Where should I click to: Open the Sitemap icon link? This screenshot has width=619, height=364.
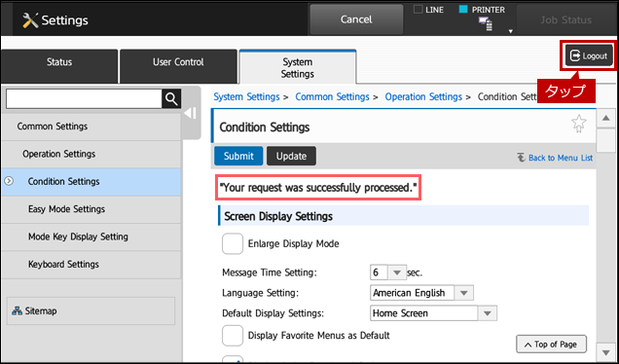(x=17, y=310)
